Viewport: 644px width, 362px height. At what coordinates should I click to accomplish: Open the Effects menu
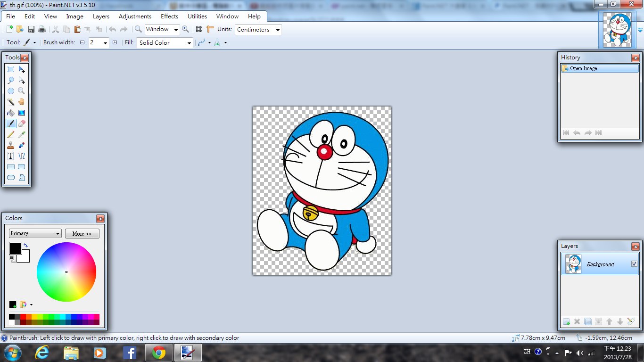[x=169, y=16]
